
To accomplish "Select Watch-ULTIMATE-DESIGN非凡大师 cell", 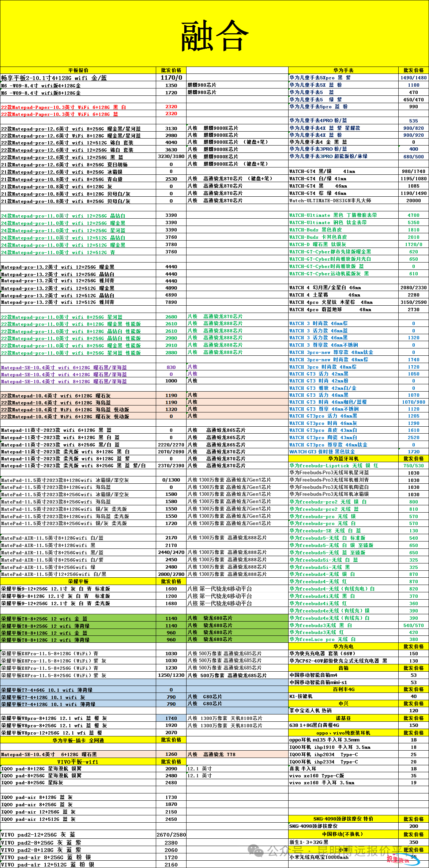I will tap(343, 200).
